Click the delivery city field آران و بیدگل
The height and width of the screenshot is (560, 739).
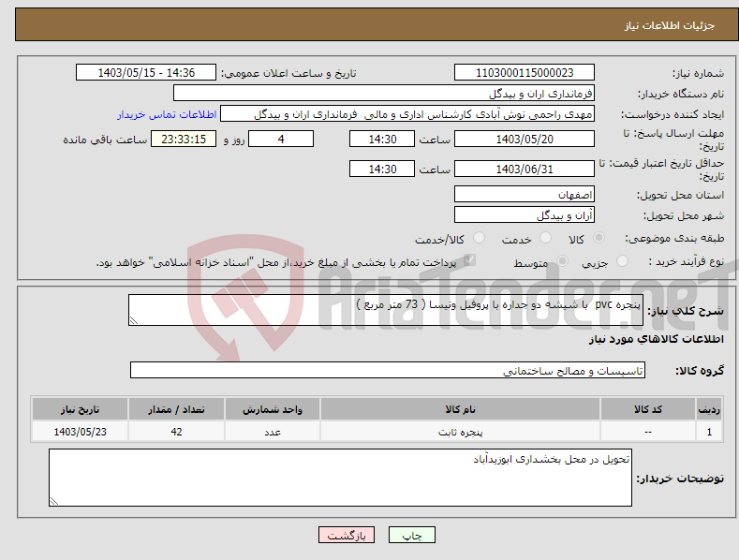click(x=525, y=215)
